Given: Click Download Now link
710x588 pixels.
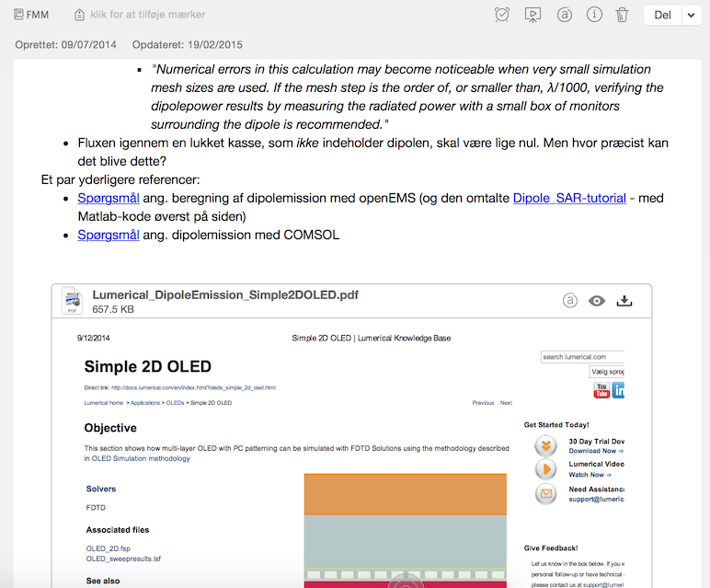Looking at the screenshot, I should click(x=596, y=451).
